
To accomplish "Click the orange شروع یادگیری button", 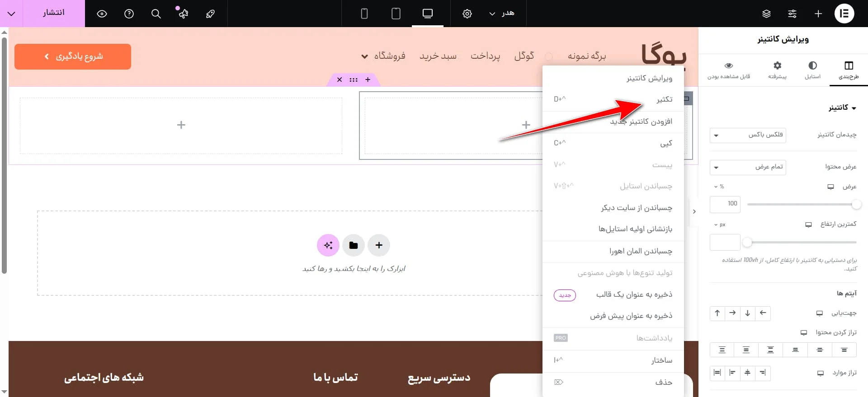I will click(x=73, y=56).
